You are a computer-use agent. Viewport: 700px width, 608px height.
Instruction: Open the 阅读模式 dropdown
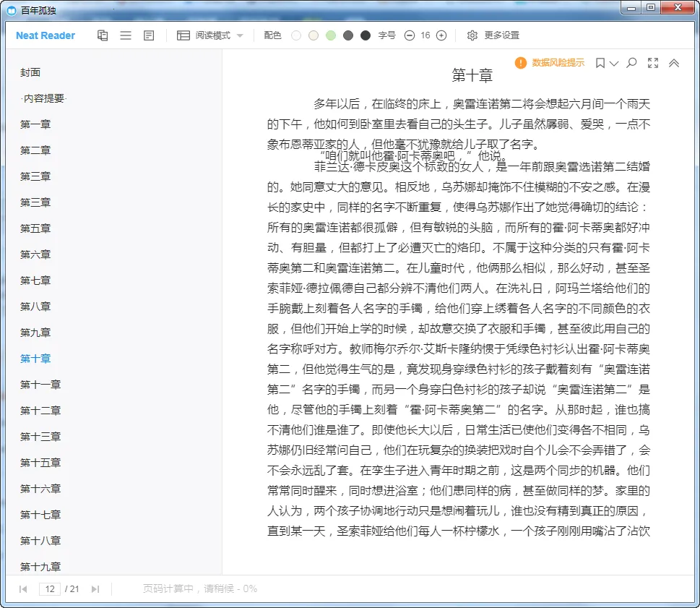(x=211, y=35)
